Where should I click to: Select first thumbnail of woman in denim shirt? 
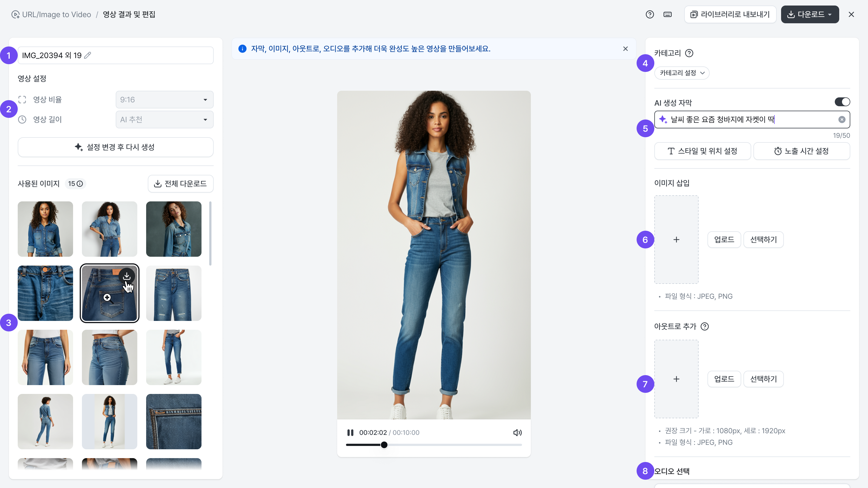45,229
